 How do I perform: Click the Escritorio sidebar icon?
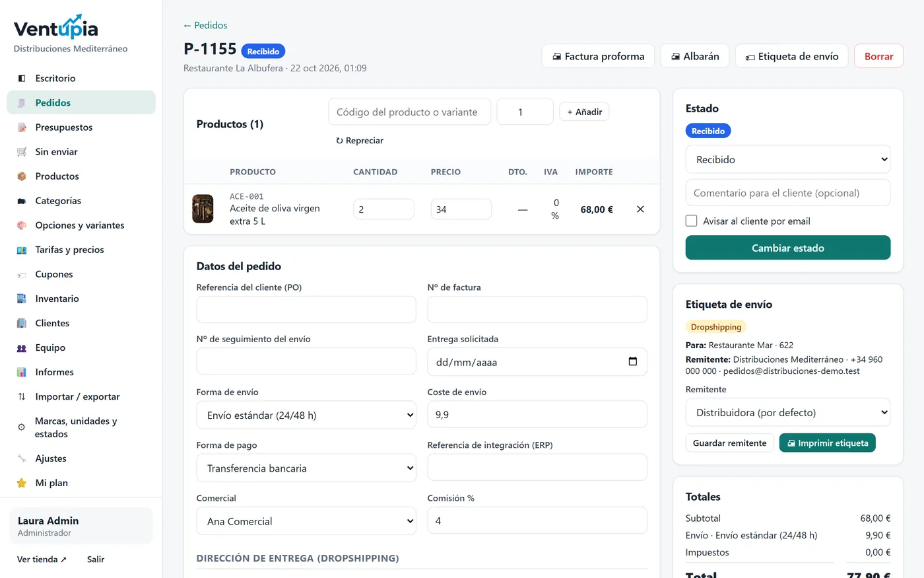click(x=22, y=79)
